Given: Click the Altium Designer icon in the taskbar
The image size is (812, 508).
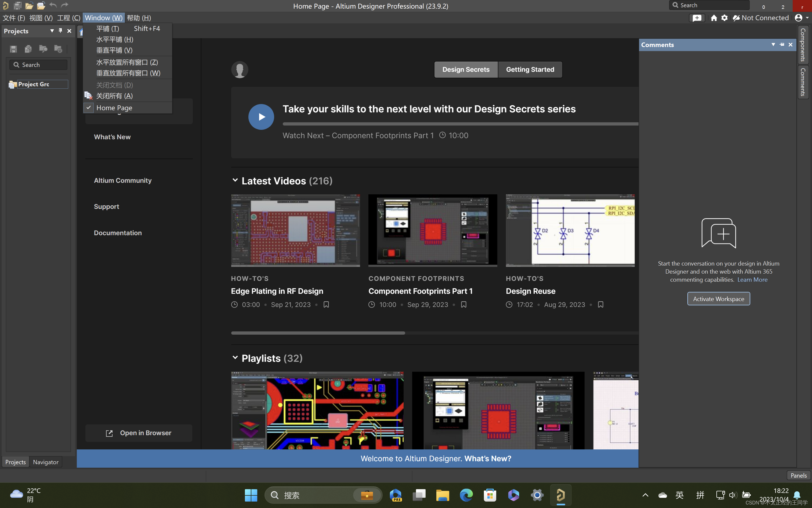Looking at the screenshot, I should tap(561, 495).
